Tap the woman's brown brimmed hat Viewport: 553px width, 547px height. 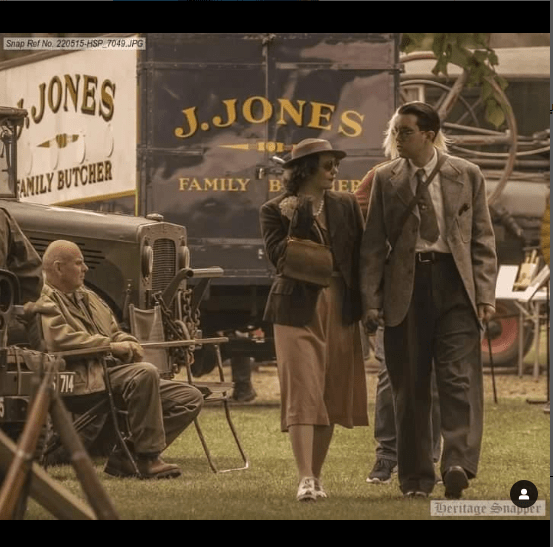[x=313, y=152]
